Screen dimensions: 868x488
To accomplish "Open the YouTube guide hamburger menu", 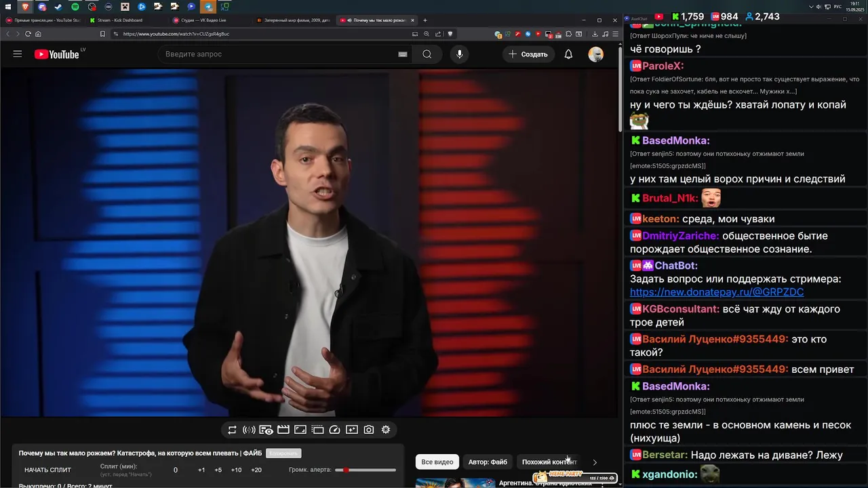I will click(18, 54).
